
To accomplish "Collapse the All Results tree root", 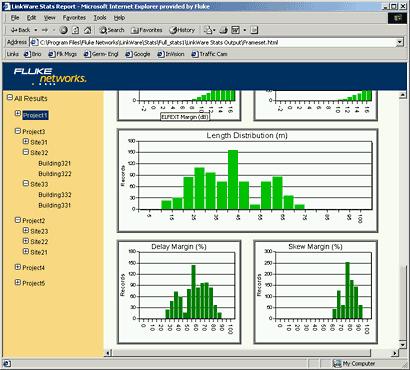I will pos(10,98).
